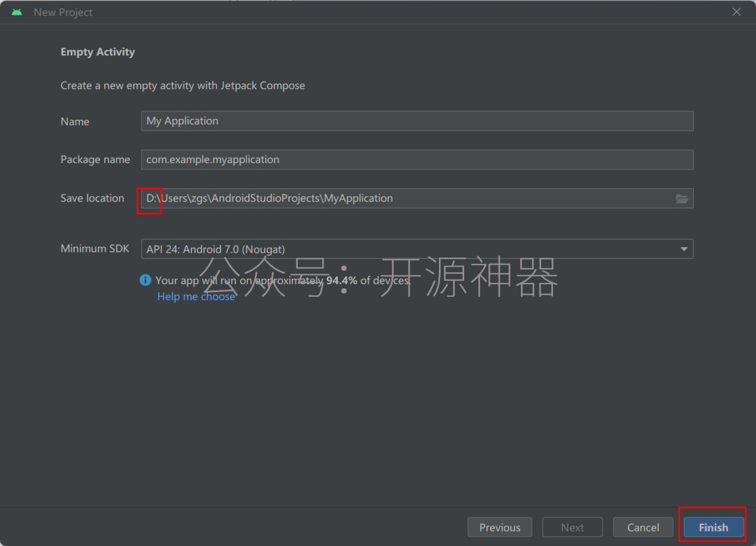
Task: Click the Jetpack Compose description text
Action: (183, 85)
